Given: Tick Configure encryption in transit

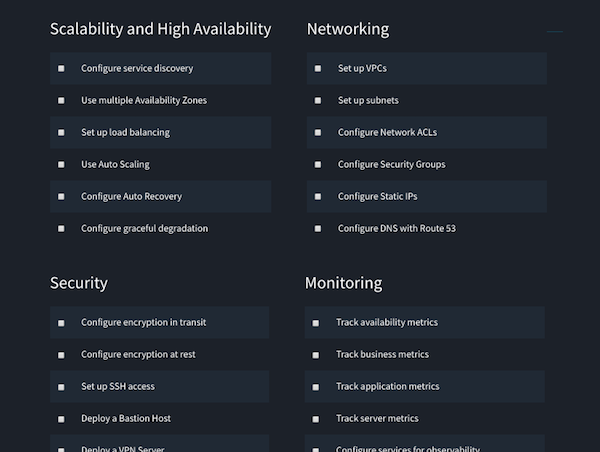Looking at the screenshot, I should [61, 323].
